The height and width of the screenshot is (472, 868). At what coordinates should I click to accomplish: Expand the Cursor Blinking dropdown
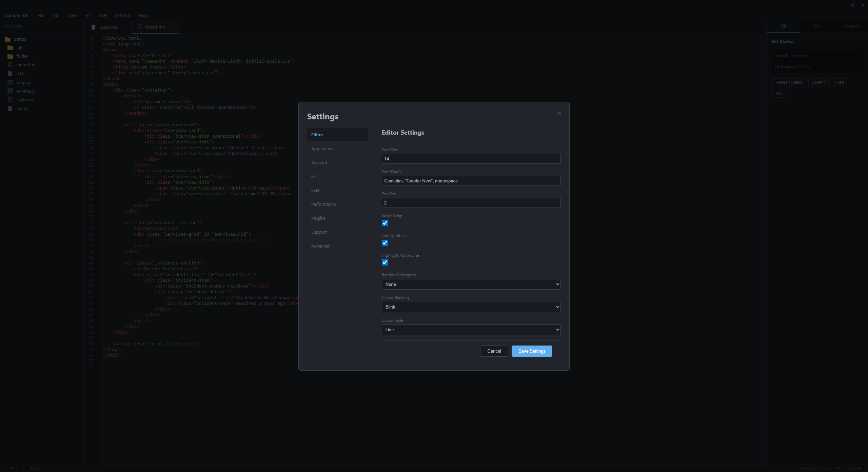tap(471, 307)
